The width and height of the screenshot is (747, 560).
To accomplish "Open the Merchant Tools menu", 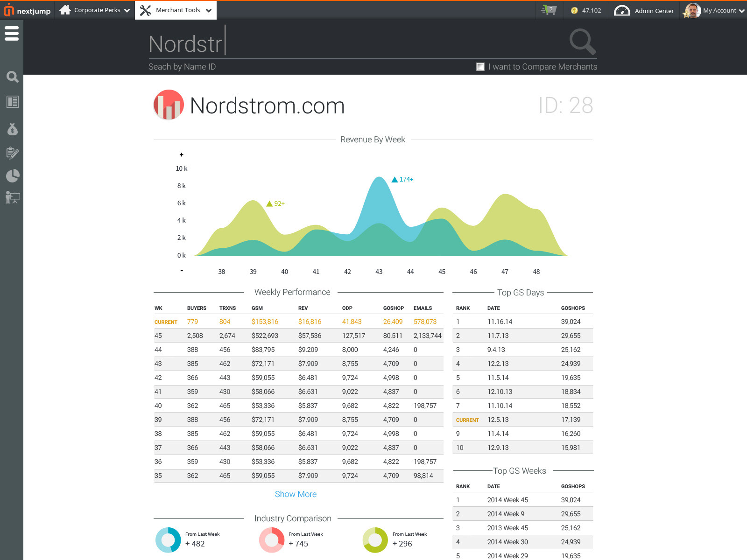I will click(176, 10).
